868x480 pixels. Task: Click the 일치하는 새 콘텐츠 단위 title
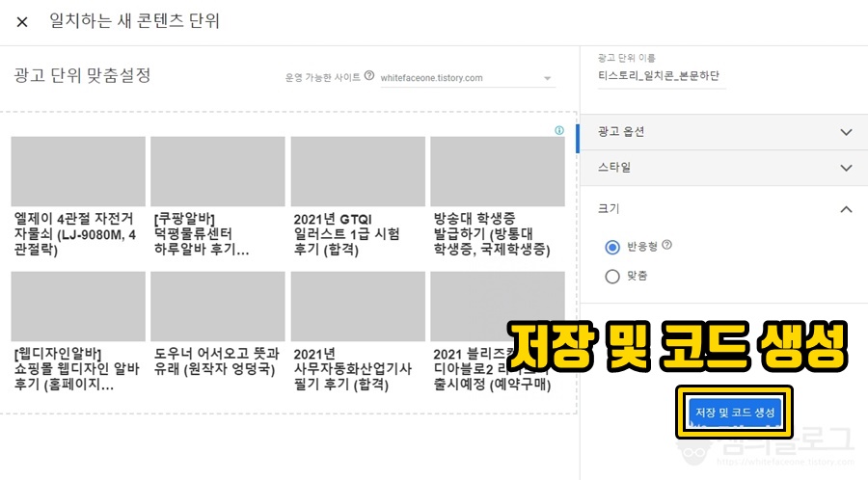click(134, 21)
